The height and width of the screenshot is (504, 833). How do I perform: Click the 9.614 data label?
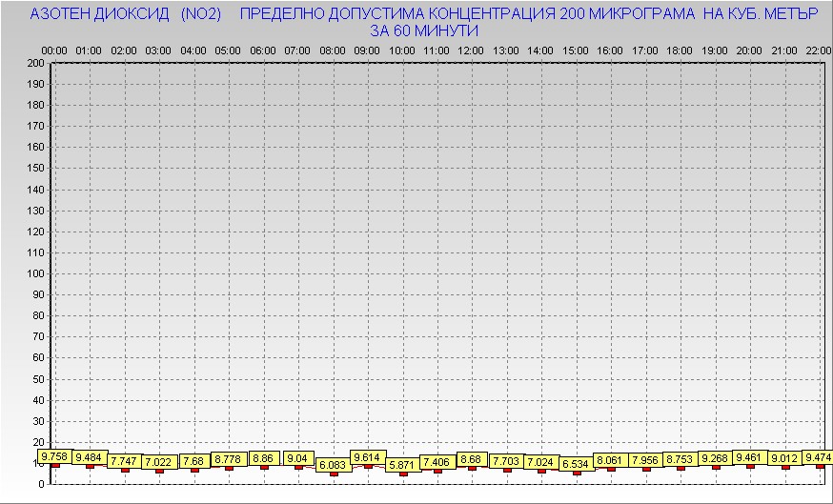point(367,457)
